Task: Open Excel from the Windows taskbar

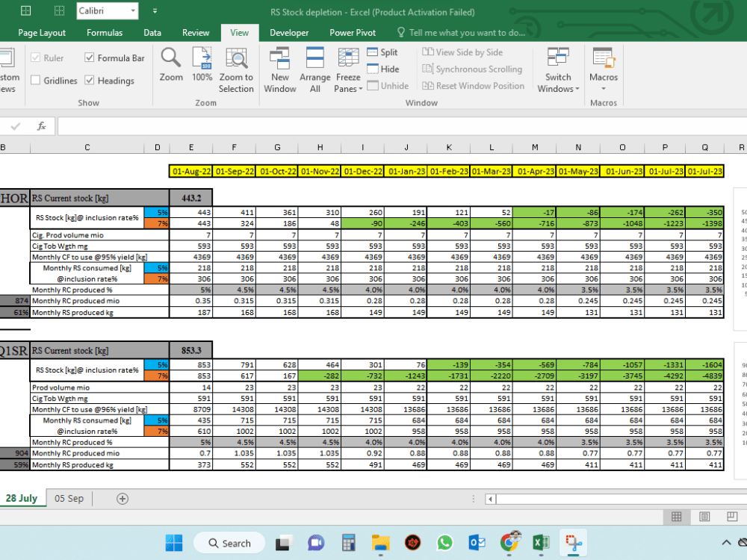Action: click(541, 543)
